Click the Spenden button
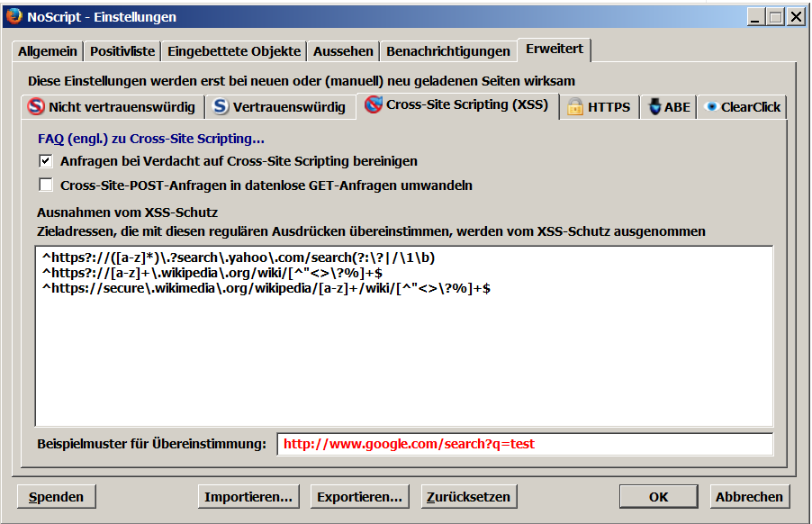 click(x=56, y=497)
